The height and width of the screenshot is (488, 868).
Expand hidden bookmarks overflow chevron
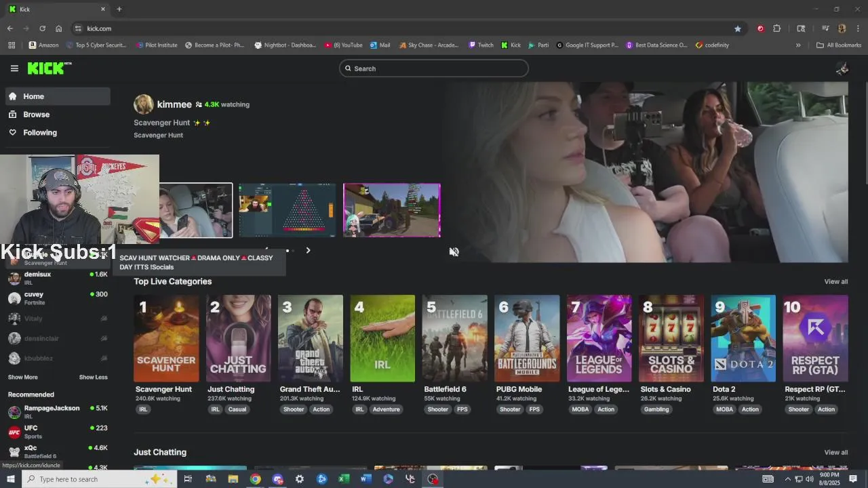click(798, 45)
